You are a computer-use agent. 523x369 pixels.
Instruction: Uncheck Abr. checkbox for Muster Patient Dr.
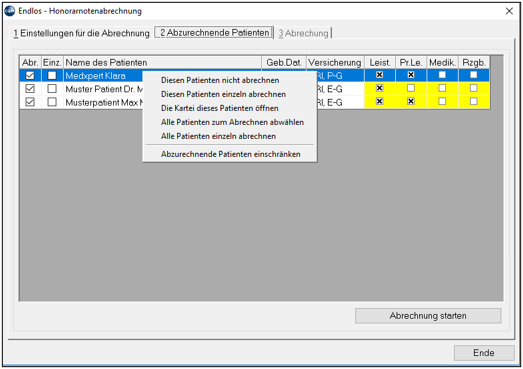click(30, 89)
